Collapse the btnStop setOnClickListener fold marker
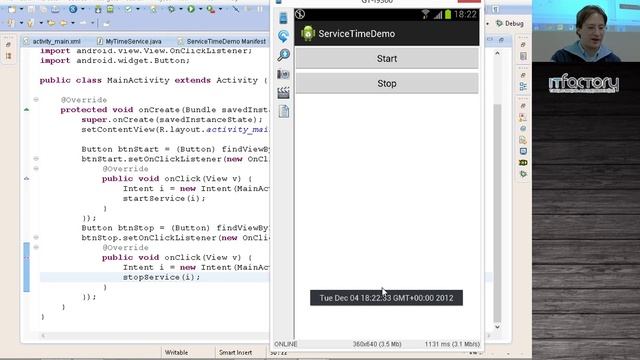Screen dimensions: 640x360 click(36, 237)
